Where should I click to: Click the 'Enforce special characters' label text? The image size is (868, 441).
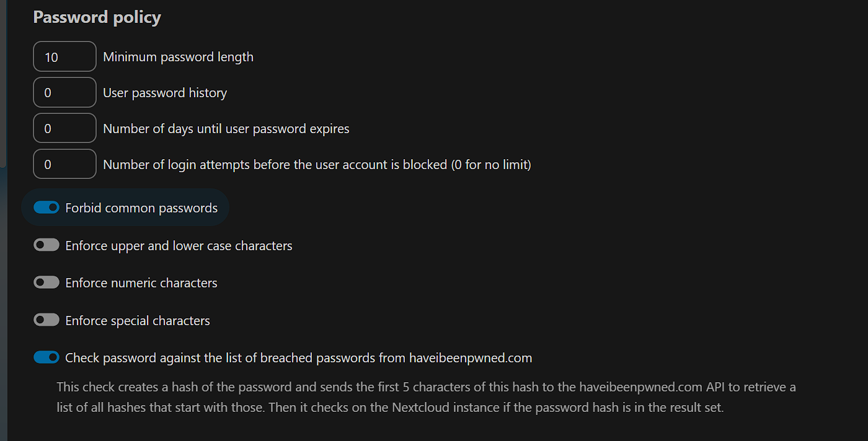pyautogui.click(x=138, y=321)
